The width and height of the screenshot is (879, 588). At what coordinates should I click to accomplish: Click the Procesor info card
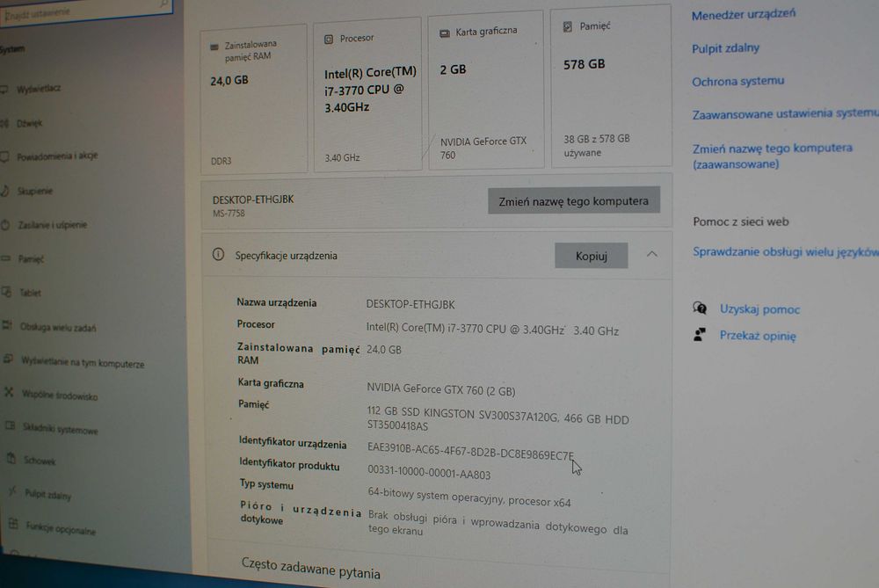(367, 94)
